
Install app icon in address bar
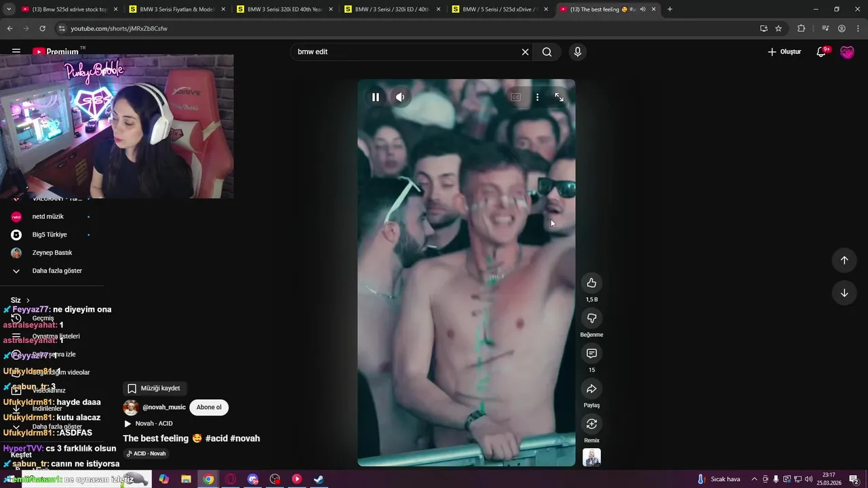point(764,28)
